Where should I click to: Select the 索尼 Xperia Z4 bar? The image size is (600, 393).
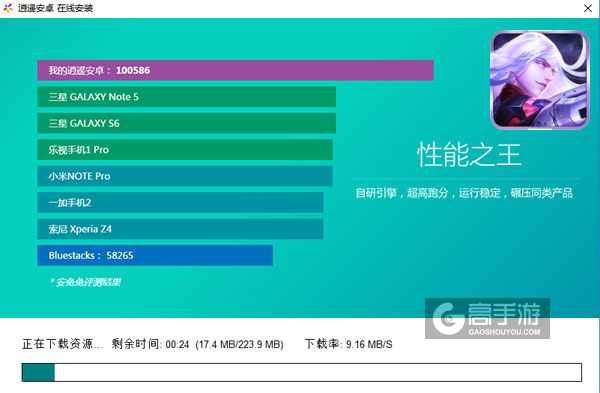pyautogui.click(x=180, y=229)
